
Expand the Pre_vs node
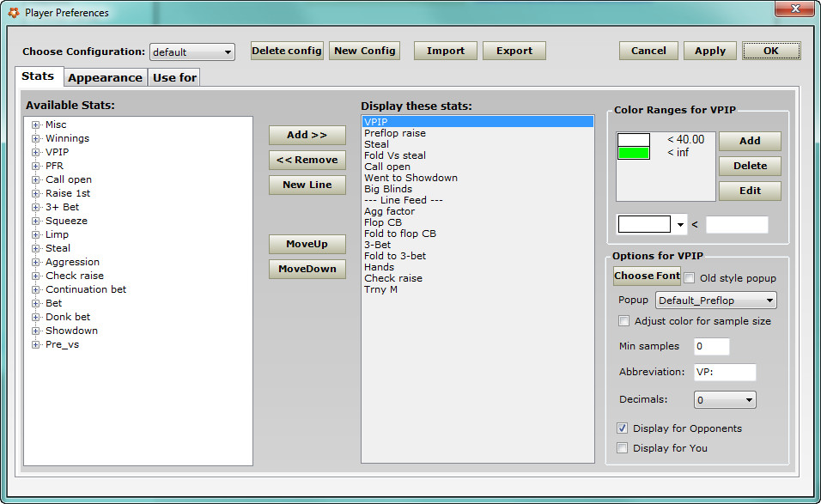click(x=35, y=344)
